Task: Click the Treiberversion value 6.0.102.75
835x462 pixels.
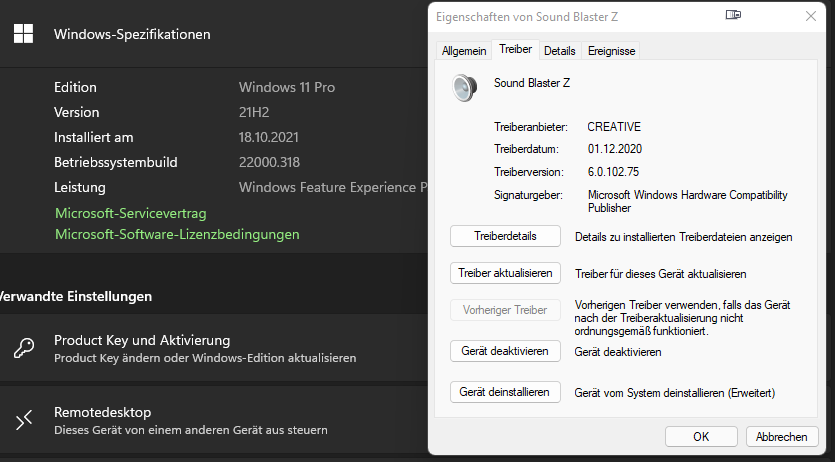Action: click(x=613, y=172)
